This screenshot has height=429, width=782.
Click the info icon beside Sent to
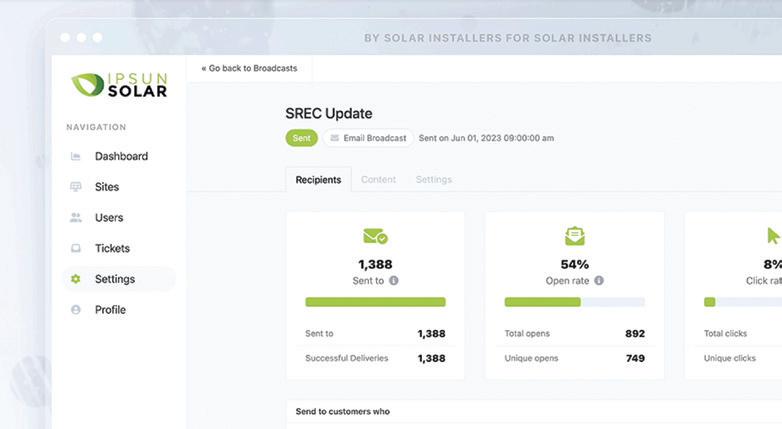pyautogui.click(x=394, y=281)
